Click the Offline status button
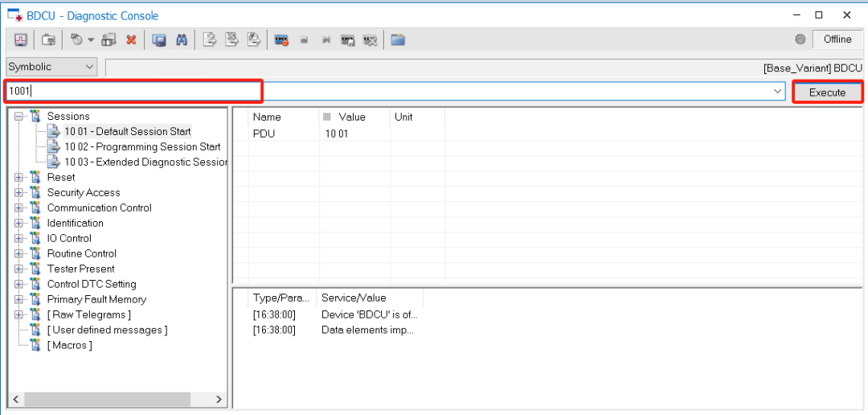Image resolution: width=868 pixels, height=415 pixels. pos(837,39)
